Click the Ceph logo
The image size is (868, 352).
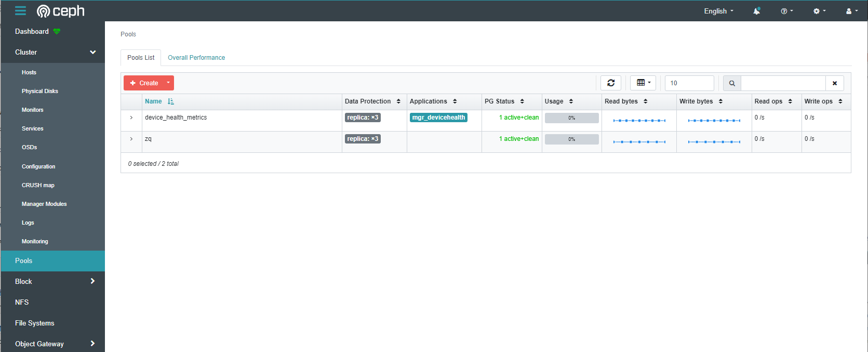[60, 11]
